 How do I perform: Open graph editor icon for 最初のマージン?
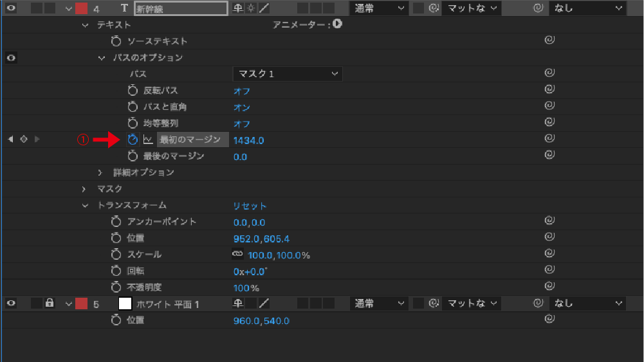(148, 140)
